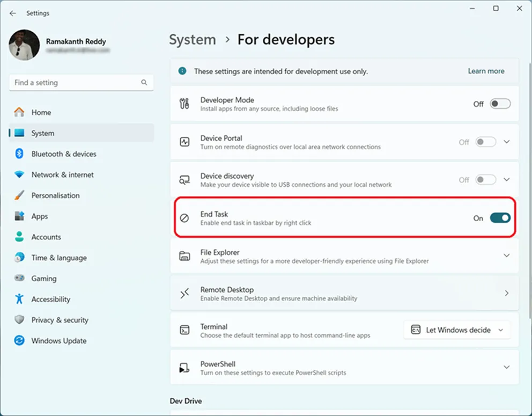
Task: Click the search magnifier icon
Action: [x=144, y=83]
